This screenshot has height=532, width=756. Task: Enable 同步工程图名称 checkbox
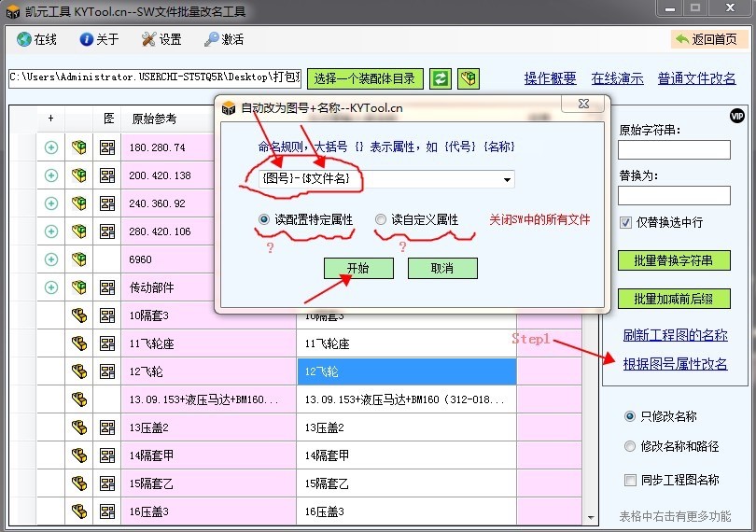click(630, 480)
